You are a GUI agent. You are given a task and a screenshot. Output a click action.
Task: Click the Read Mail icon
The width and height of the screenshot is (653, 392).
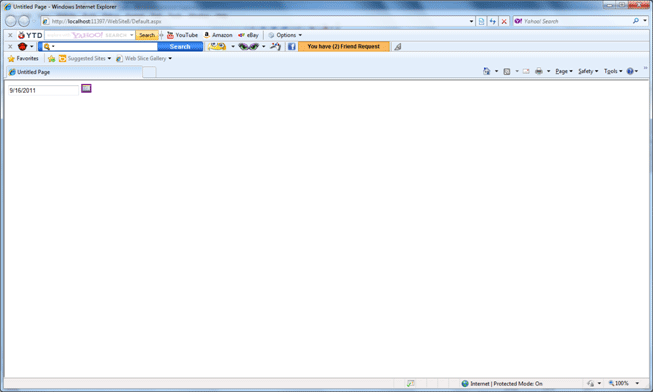[x=526, y=71]
